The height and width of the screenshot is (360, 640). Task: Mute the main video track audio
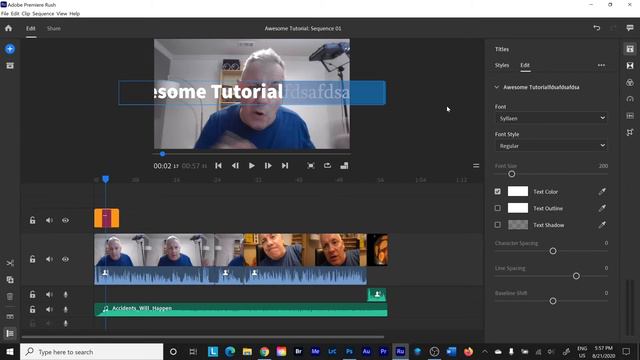[49, 259]
